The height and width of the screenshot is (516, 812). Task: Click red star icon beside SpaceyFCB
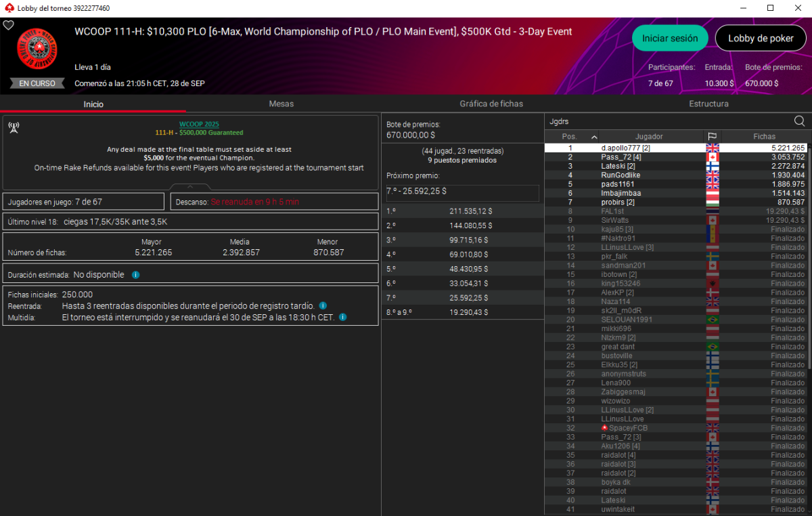(x=604, y=428)
